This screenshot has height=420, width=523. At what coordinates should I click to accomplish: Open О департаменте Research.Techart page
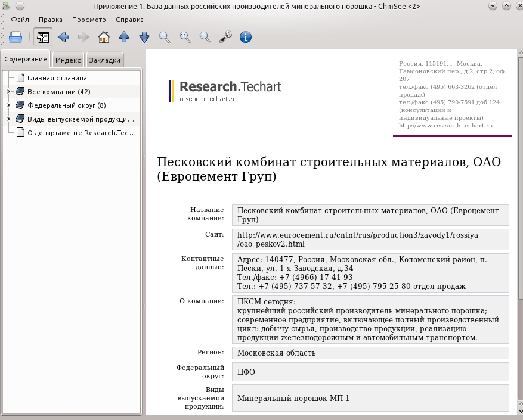tap(82, 133)
